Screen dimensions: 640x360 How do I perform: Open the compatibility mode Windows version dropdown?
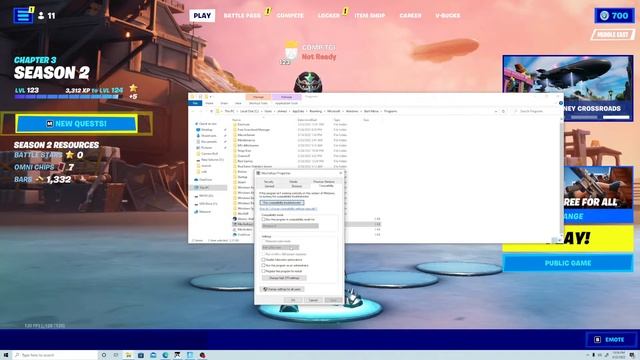290,226
